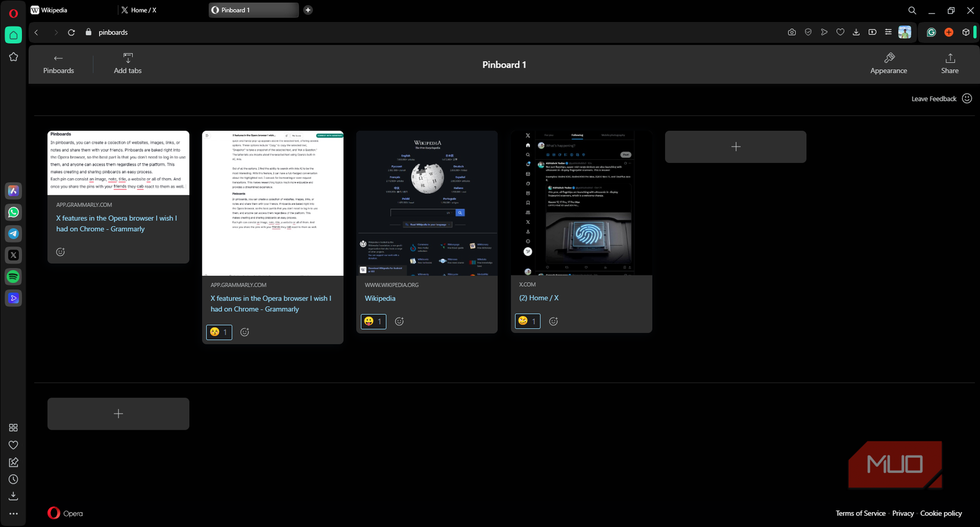980x527 pixels.
Task: Open a new tab with plus button
Action: [308, 10]
